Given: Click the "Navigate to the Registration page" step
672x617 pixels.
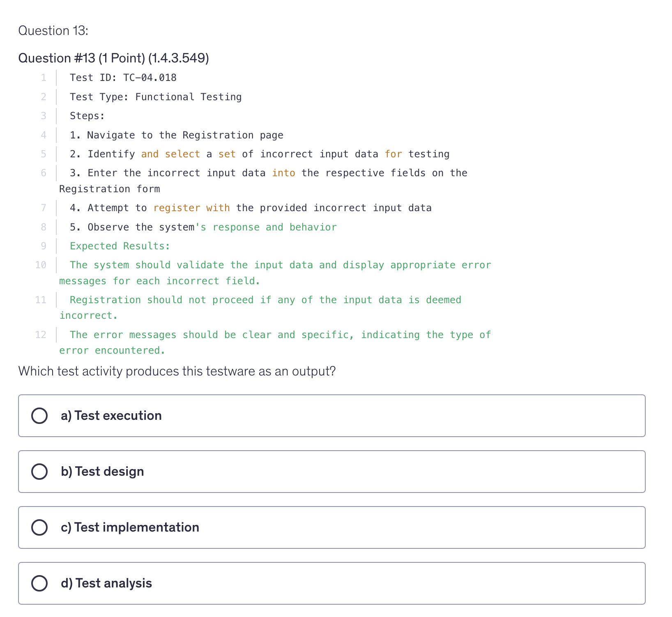Looking at the screenshot, I should tap(177, 135).
